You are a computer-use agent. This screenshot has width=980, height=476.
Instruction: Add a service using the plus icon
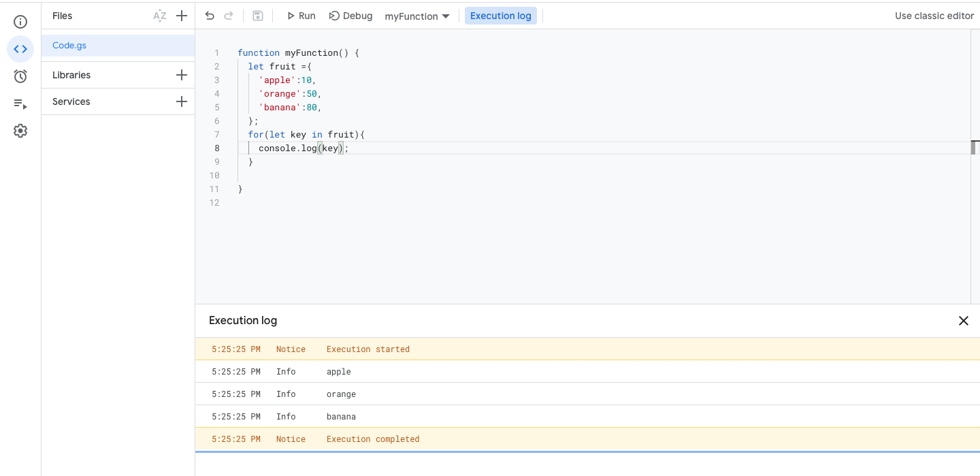click(182, 101)
